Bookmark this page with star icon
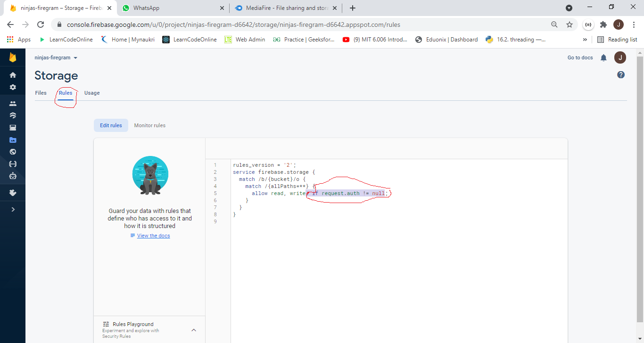The height and width of the screenshot is (343, 644). point(570,24)
